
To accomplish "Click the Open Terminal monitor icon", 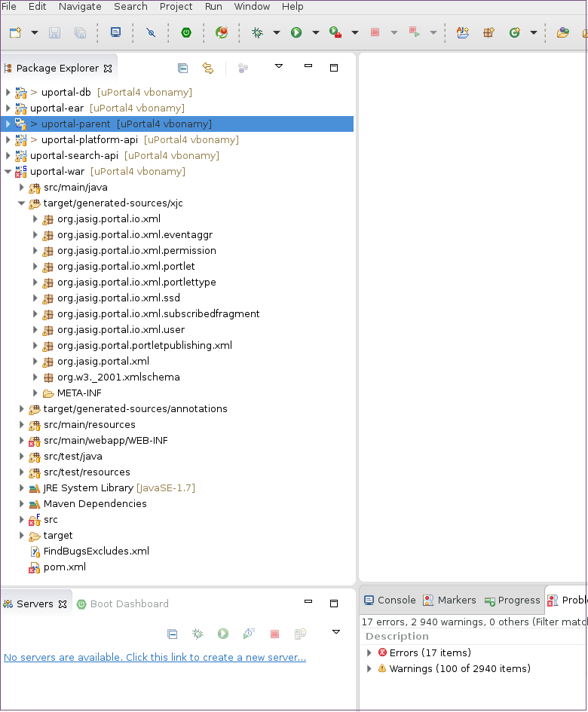I will point(115,32).
